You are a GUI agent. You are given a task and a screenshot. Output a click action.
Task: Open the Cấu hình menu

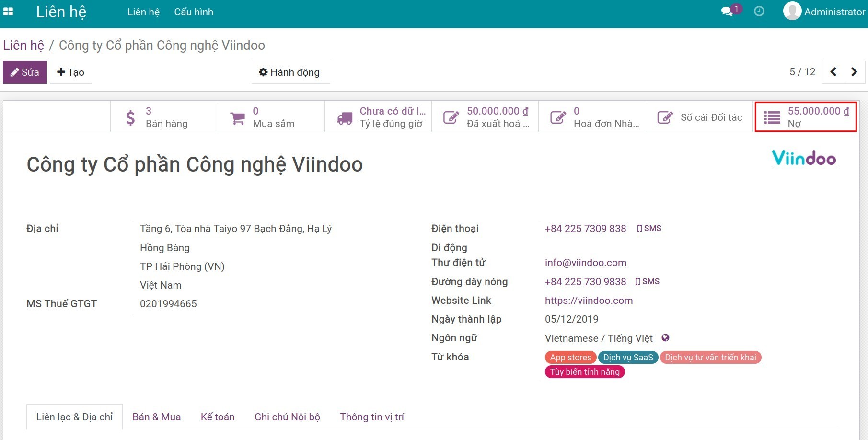point(193,12)
